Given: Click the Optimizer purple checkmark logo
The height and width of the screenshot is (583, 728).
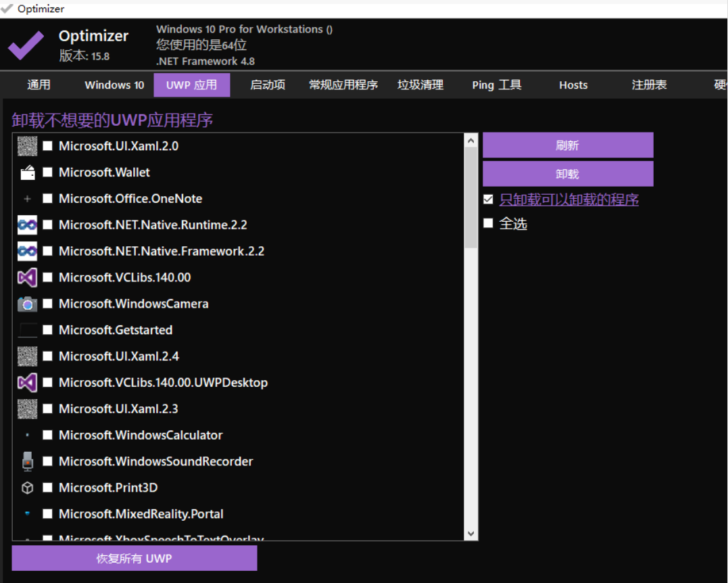Looking at the screenshot, I should (x=26, y=45).
